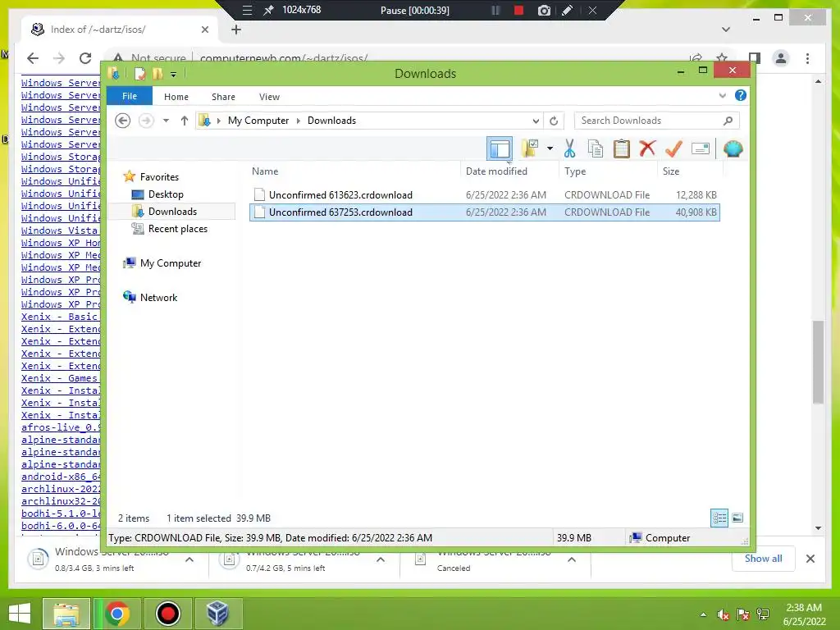The width and height of the screenshot is (840, 630).
Task: Select Network in navigation pane
Action: 158,297
